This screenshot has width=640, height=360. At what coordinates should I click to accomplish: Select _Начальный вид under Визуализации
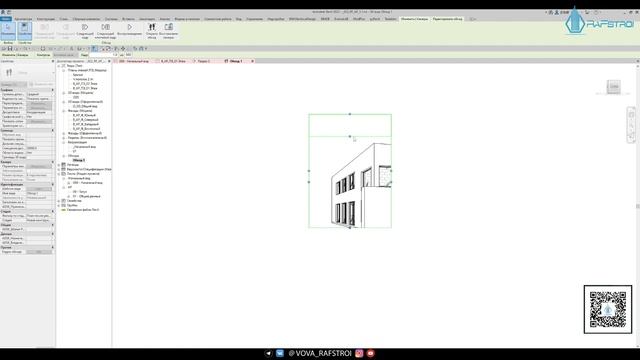(x=84, y=147)
